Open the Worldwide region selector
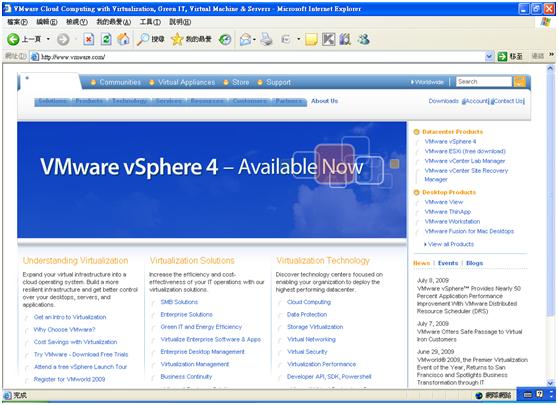 point(427,82)
